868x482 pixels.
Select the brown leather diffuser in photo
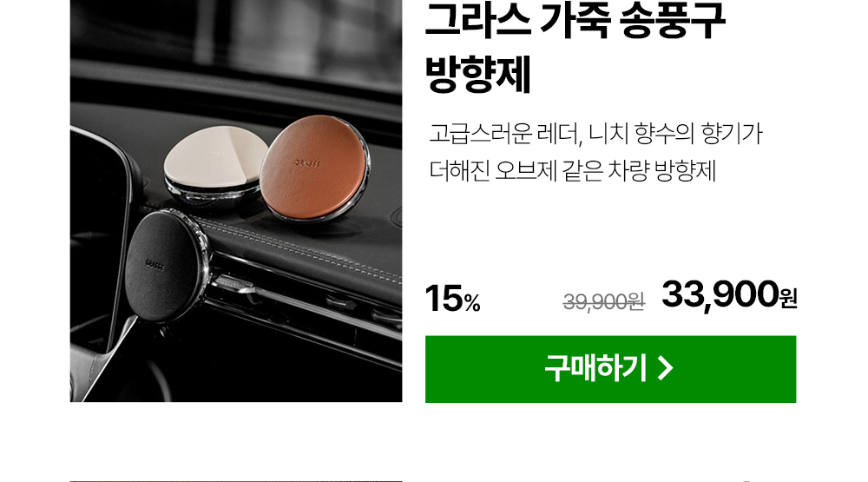pyautogui.click(x=315, y=168)
